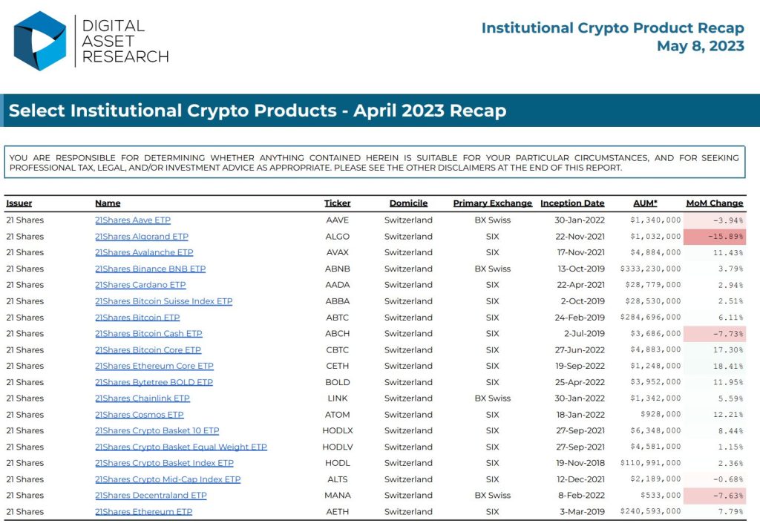This screenshot has height=532, width=760.
Task: Open the 21Shares Bitcoin ETP link
Action: click(137, 318)
